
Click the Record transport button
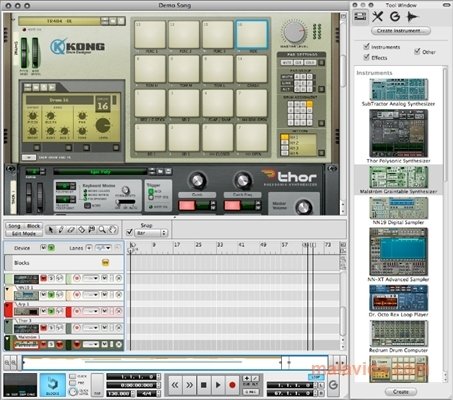coord(232,385)
